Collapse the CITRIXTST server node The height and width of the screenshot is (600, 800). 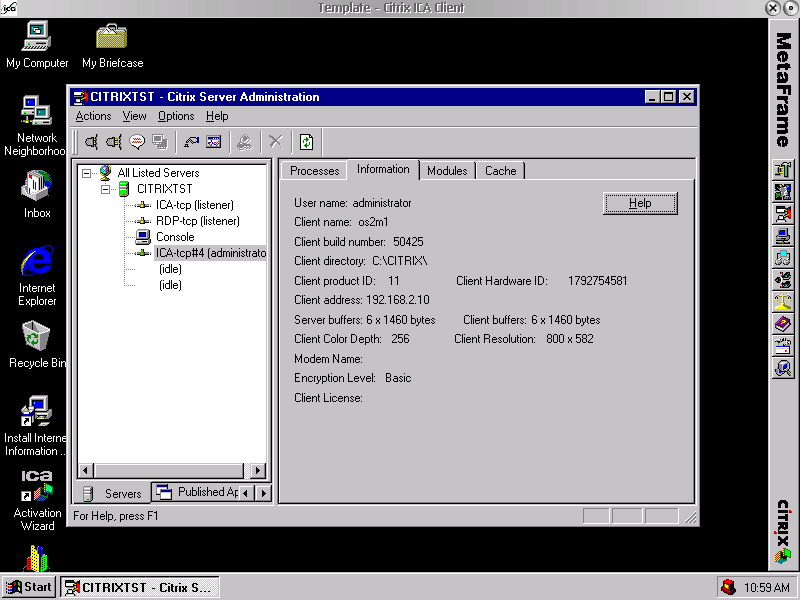click(106, 189)
